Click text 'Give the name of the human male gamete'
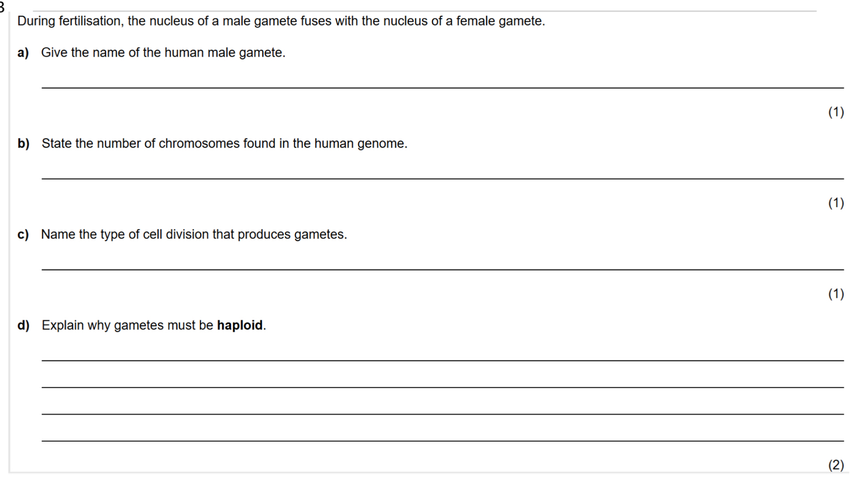Viewport: 868px width, 495px height. click(x=162, y=52)
